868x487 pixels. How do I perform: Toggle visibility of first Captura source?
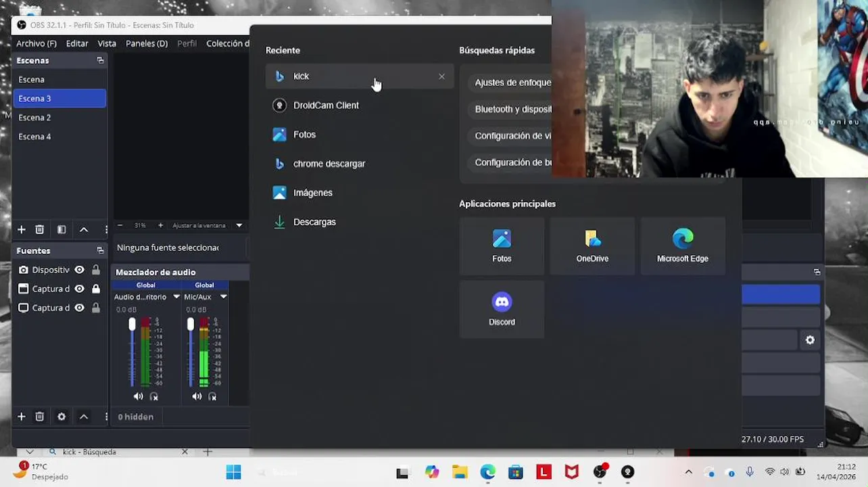(x=79, y=289)
